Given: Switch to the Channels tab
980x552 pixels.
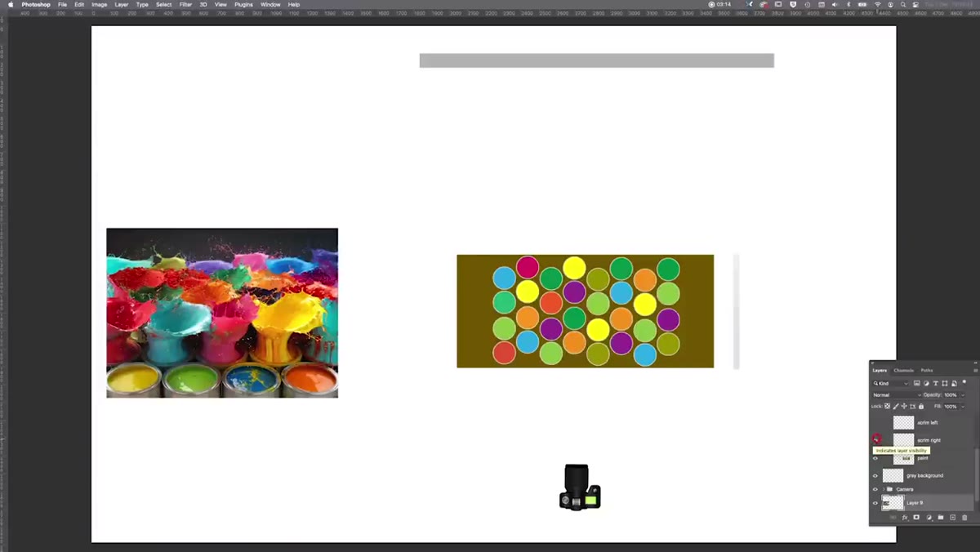Looking at the screenshot, I should click(903, 370).
